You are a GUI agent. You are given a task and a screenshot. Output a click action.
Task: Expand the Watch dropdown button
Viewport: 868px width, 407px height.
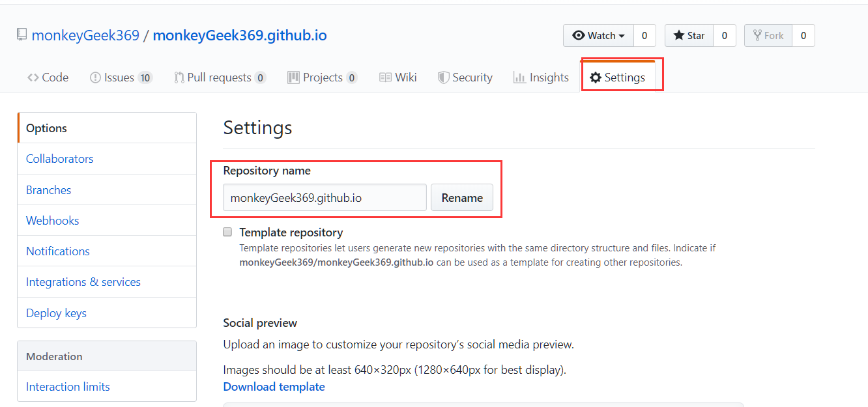coord(598,36)
